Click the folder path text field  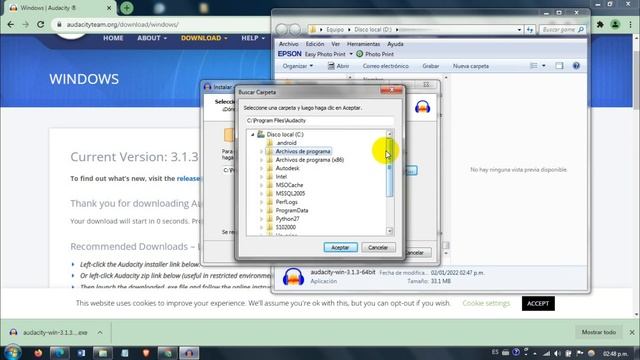(x=319, y=121)
